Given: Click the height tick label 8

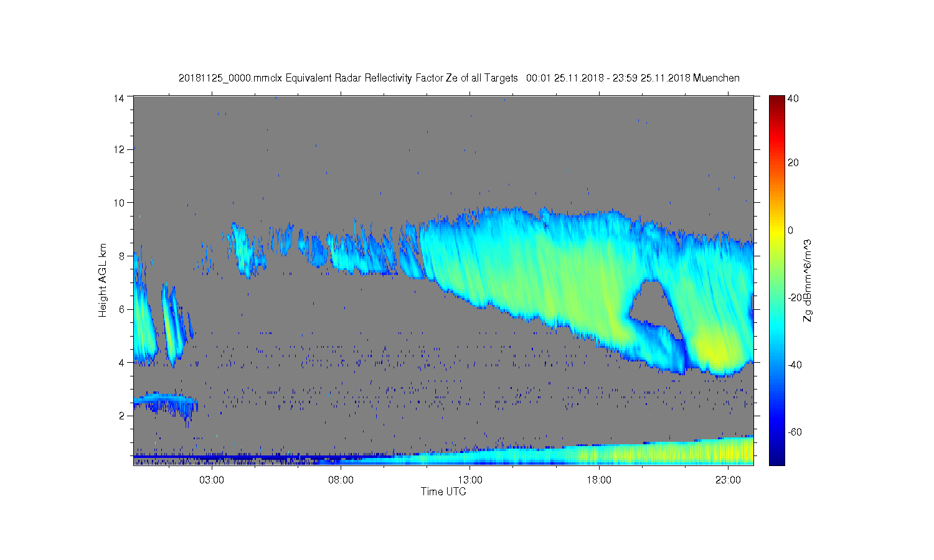Looking at the screenshot, I should (122, 256).
